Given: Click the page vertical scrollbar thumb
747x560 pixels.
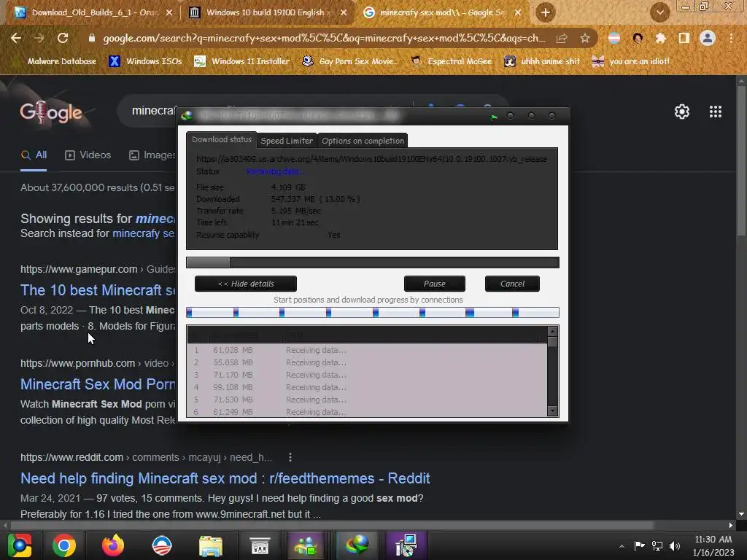Looking at the screenshot, I should (x=741, y=160).
